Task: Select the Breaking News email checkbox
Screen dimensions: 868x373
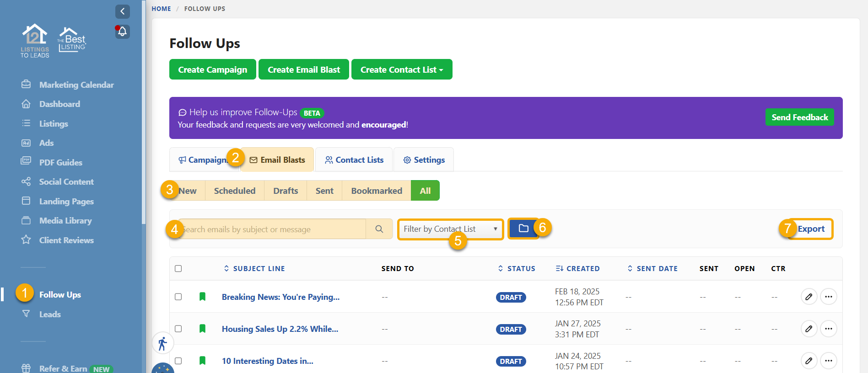Action: pos(178,297)
